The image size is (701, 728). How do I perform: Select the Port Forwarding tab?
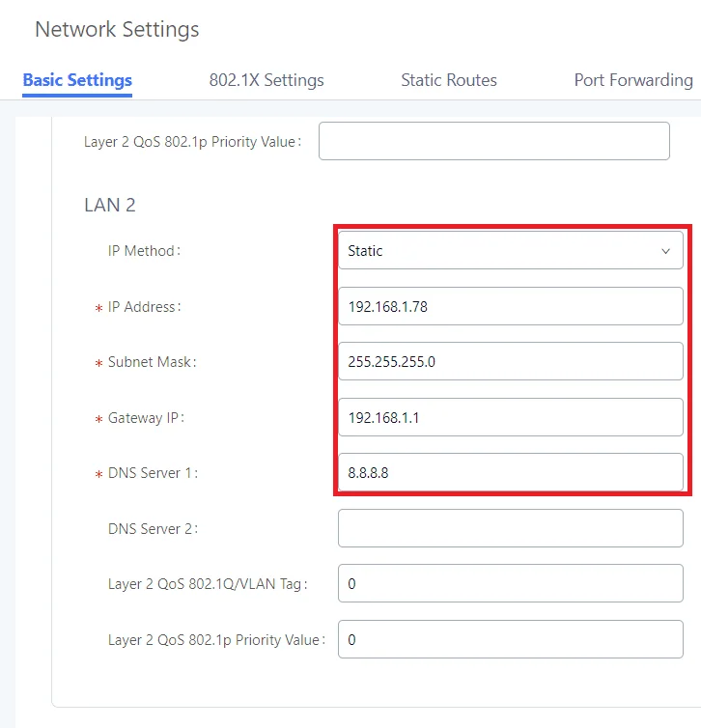point(633,80)
